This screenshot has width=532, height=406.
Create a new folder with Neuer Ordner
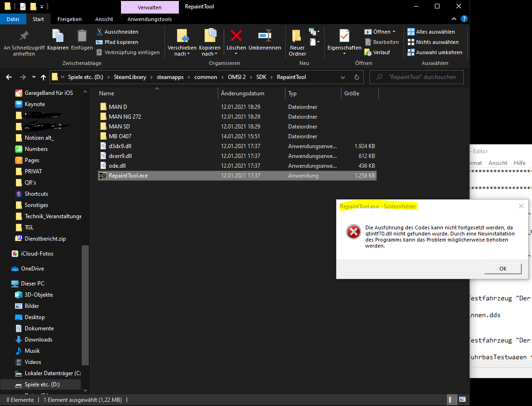coord(297,42)
